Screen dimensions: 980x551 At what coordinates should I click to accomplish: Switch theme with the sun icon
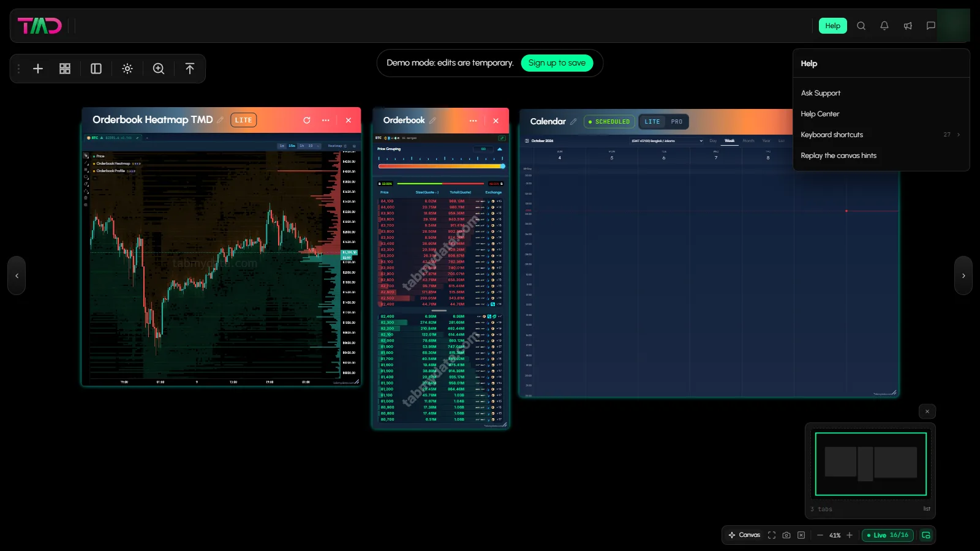tap(127, 69)
